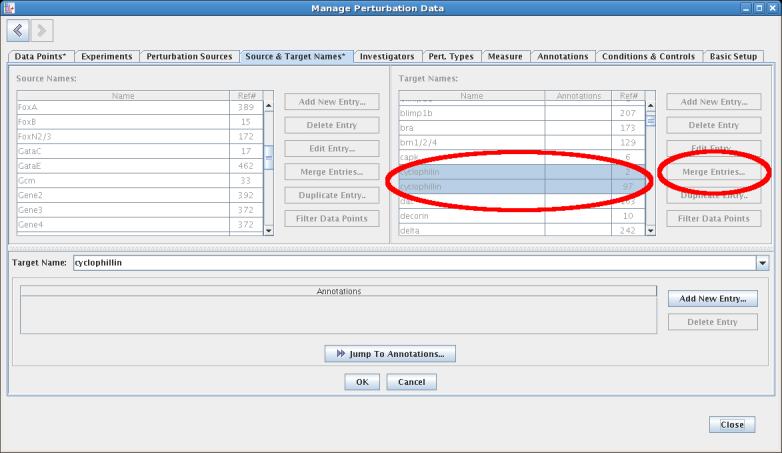Maximize the Manage Perturbation Data window
782x453 pixels.
[758, 8]
